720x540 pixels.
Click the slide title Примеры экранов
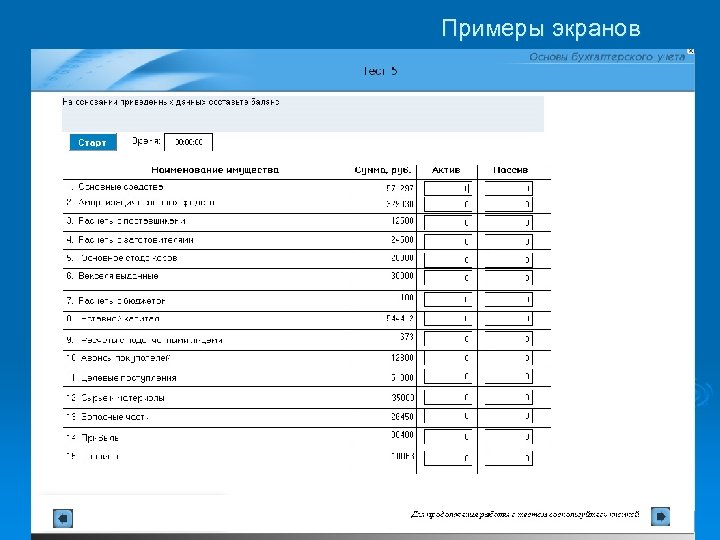click(x=541, y=28)
